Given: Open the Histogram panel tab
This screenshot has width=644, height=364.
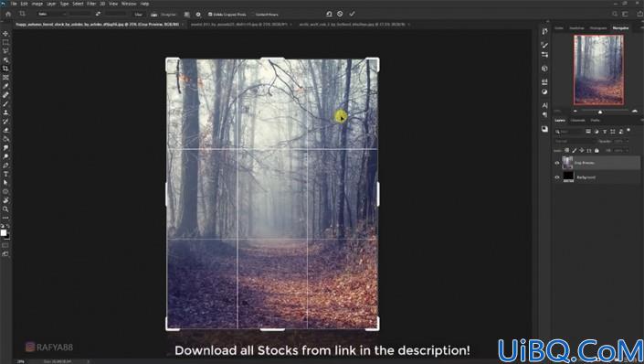Looking at the screenshot, I should click(x=598, y=28).
